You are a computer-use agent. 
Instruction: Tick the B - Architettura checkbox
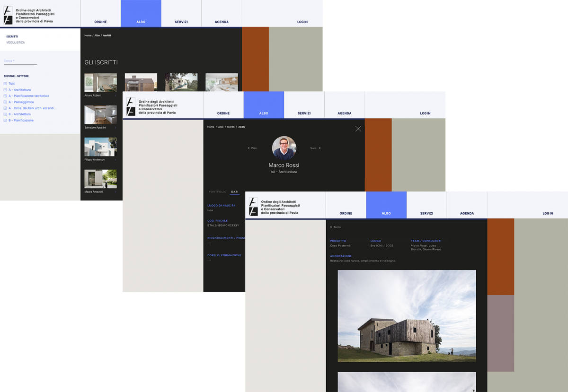pyautogui.click(x=5, y=114)
